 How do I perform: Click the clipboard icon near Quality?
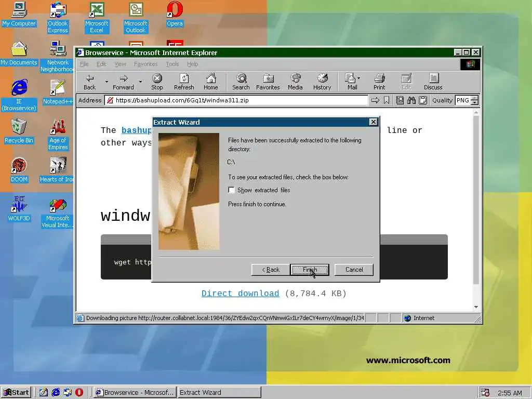coord(423,100)
